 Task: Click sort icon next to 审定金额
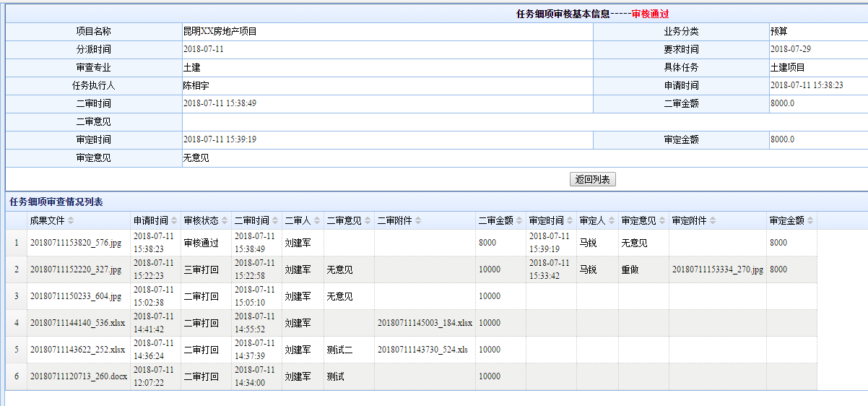pos(810,221)
